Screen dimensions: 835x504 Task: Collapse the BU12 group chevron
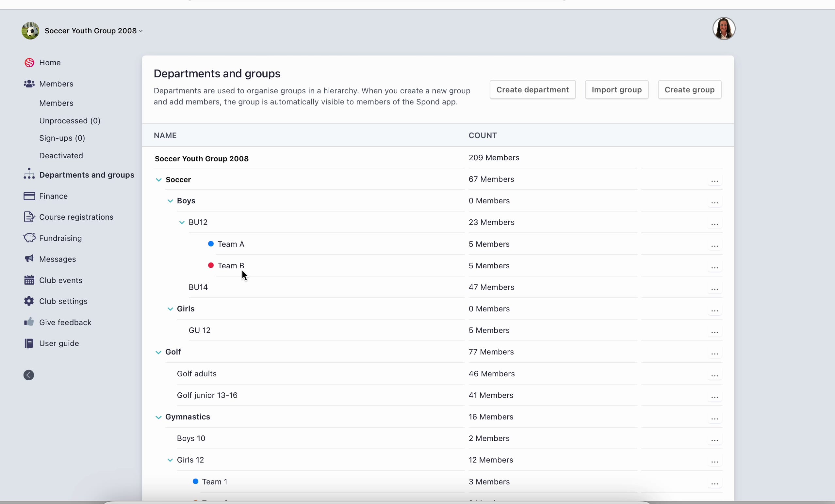(x=182, y=223)
